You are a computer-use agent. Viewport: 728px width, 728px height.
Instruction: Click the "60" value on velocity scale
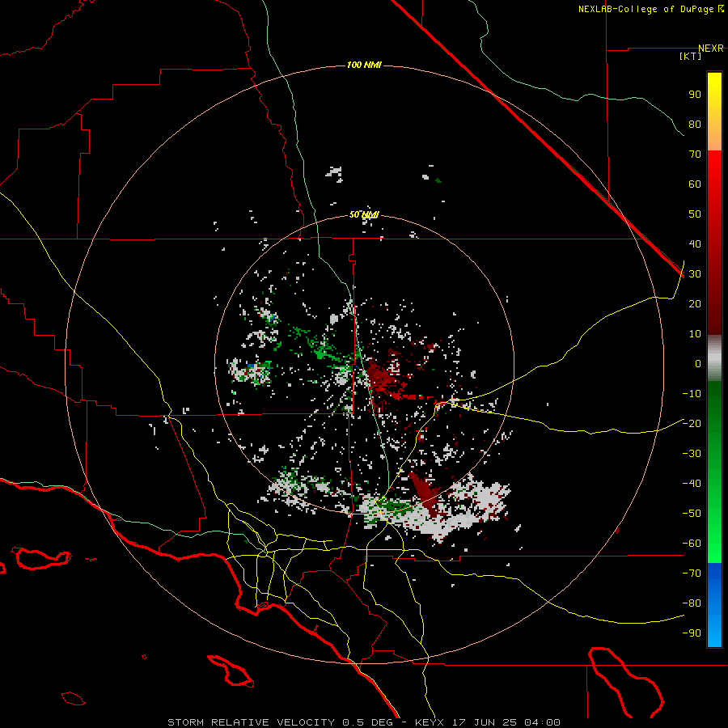coord(695,184)
